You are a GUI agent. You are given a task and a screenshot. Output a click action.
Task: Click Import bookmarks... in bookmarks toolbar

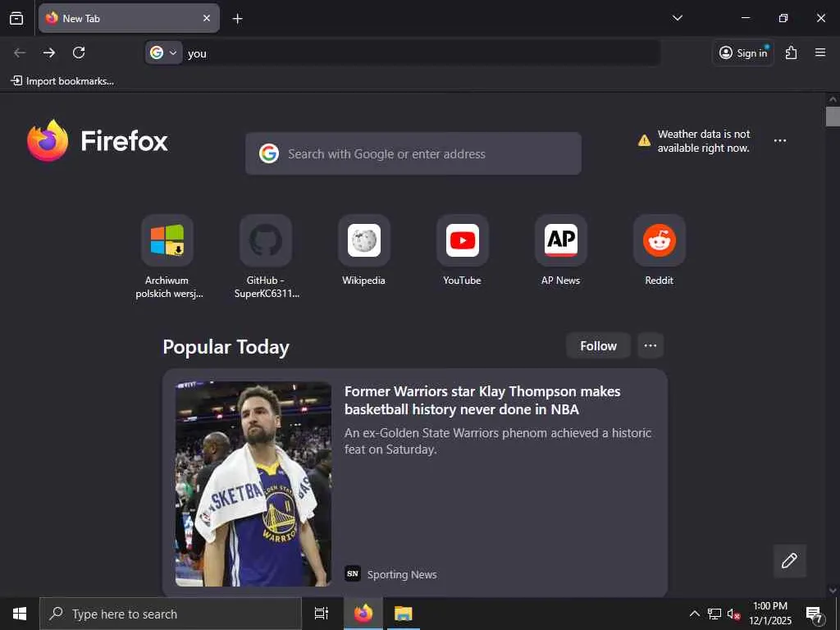(62, 81)
